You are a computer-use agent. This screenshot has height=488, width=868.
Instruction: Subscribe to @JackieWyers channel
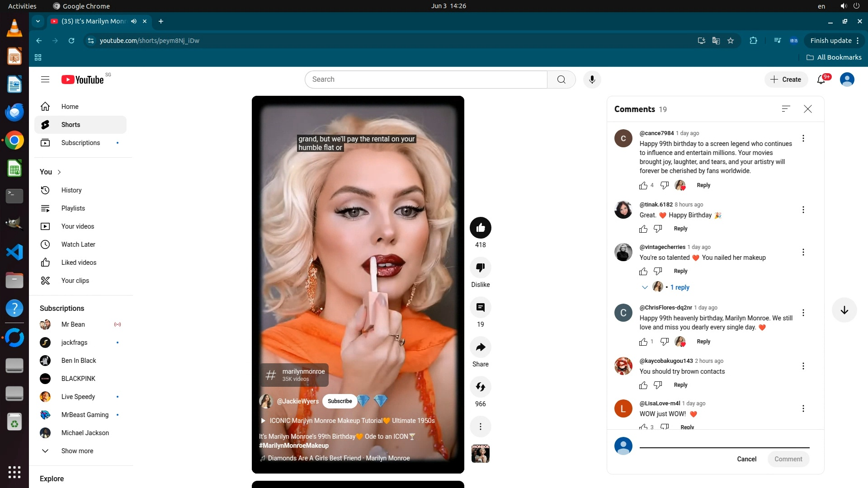pos(340,401)
